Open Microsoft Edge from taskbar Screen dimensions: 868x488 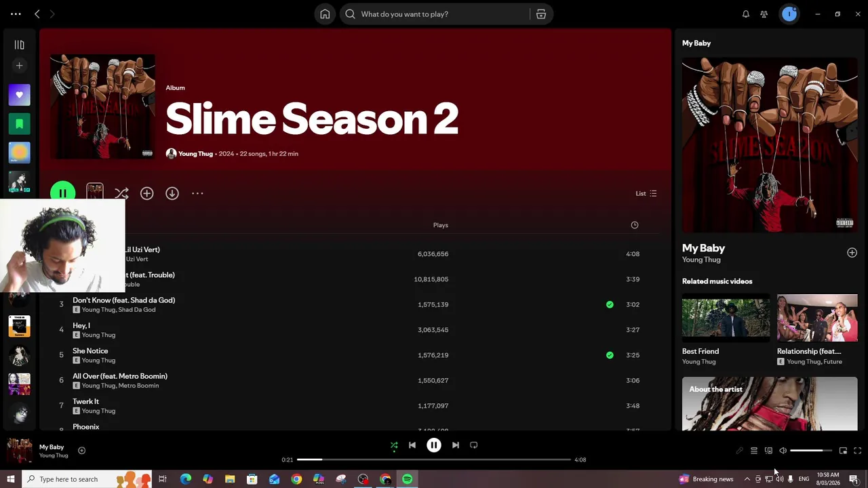click(x=185, y=479)
